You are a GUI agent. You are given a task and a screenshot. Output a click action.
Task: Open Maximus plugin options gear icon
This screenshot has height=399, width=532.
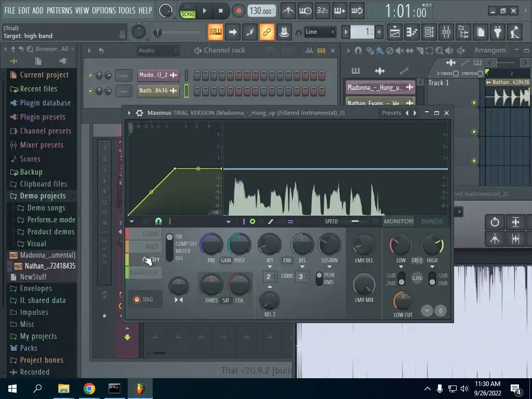point(139,113)
